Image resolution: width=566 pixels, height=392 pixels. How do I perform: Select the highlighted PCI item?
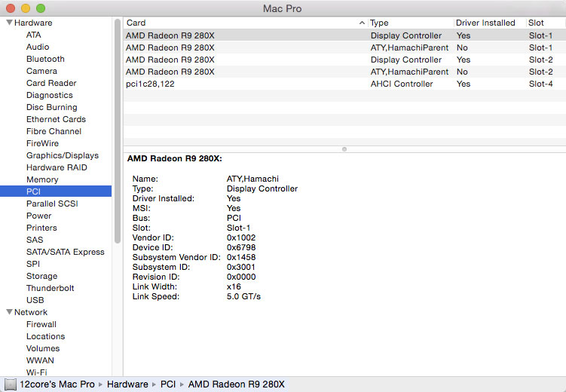click(x=56, y=191)
